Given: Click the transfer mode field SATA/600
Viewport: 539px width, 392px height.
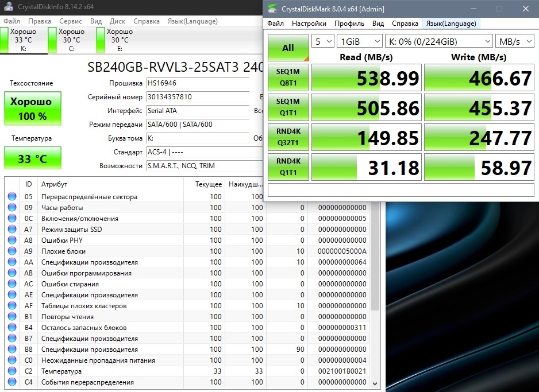Looking at the screenshot, I should (x=198, y=125).
